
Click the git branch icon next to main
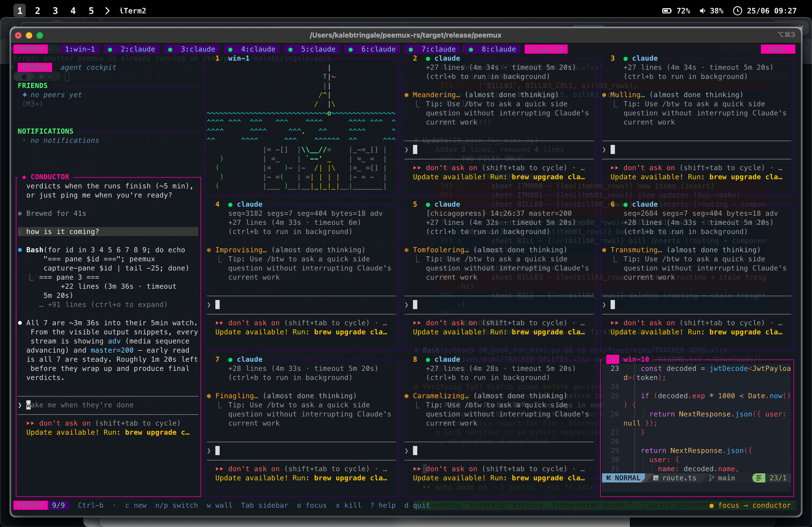711,478
